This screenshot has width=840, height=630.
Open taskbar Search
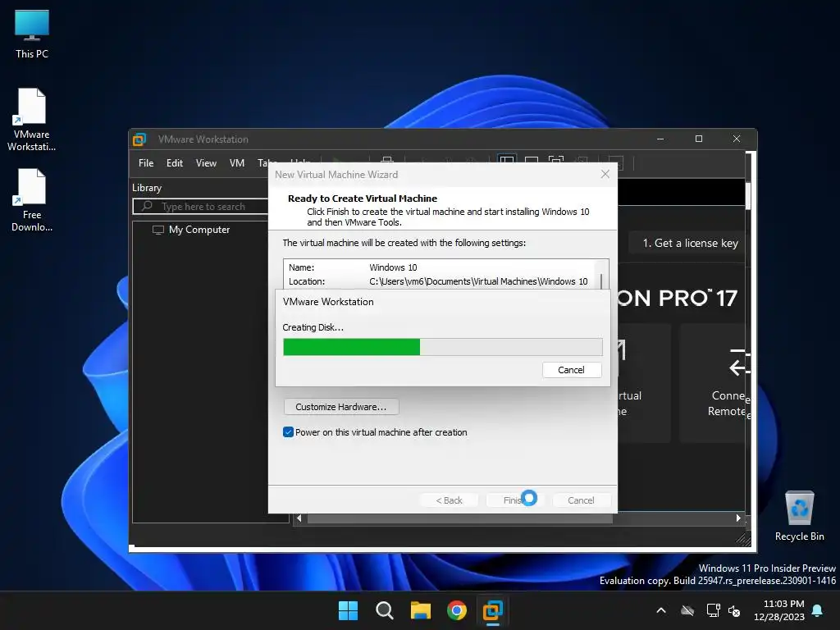click(x=385, y=610)
